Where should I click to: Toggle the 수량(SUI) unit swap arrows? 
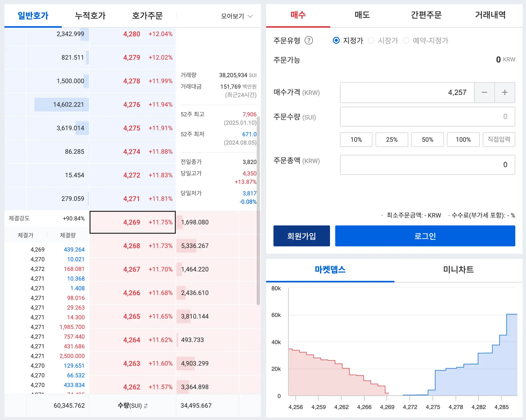tap(146, 406)
